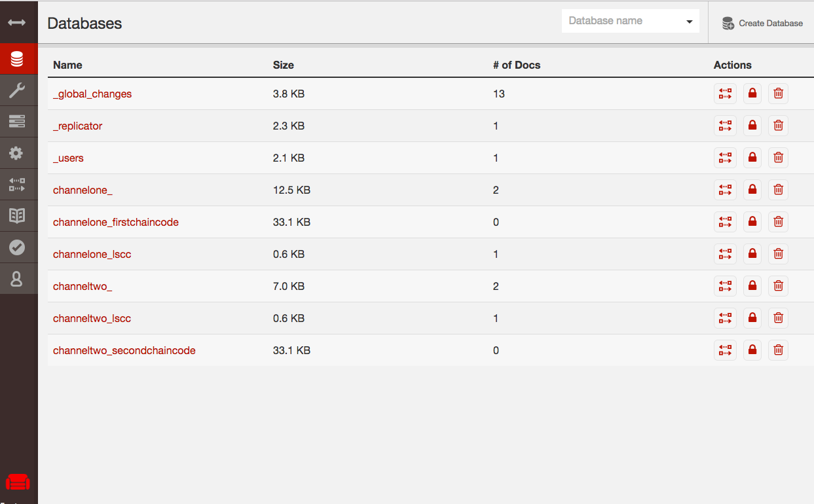Open user account icon in sidebar
Viewport: 814px width, 504px height.
(x=17, y=279)
